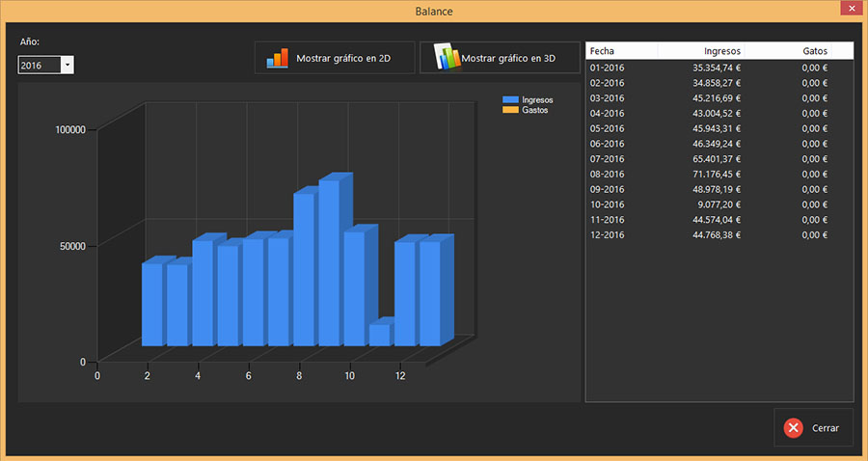
Task: Click the 65.401,37 € income value
Action: click(x=717, y=159)
